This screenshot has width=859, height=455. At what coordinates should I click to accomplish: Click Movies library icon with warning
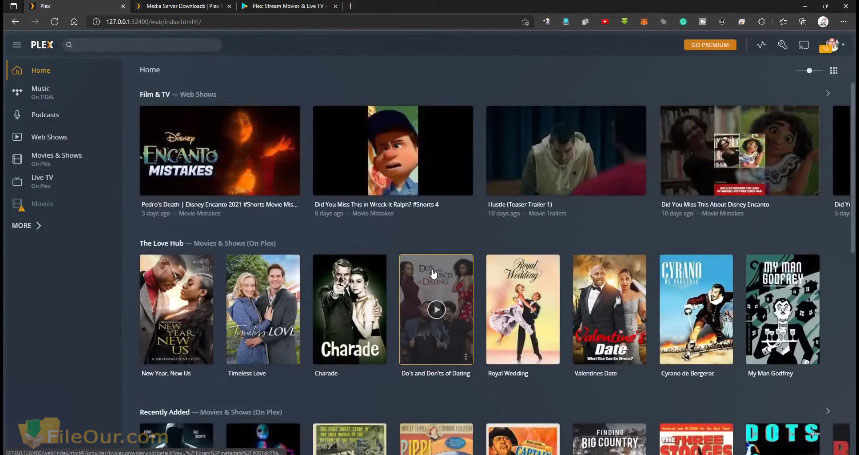18,205
